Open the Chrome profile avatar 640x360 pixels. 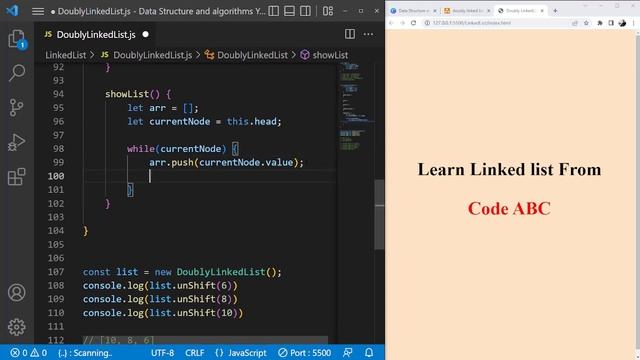[622, 23]
